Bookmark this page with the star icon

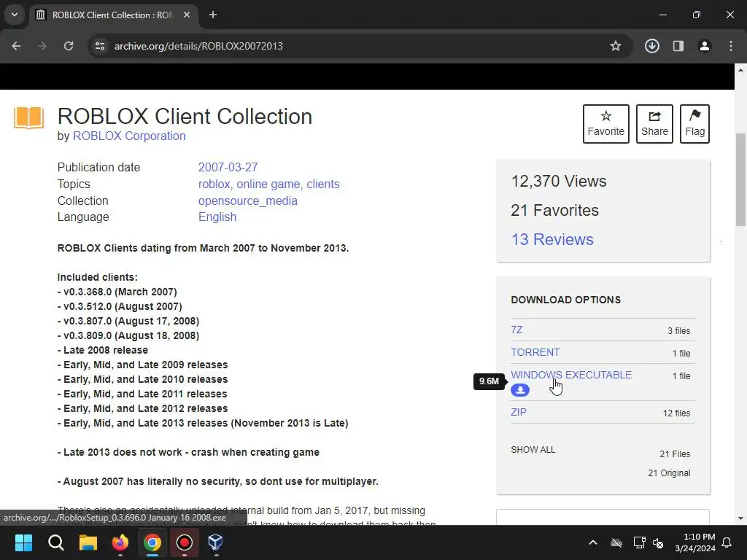616,46
